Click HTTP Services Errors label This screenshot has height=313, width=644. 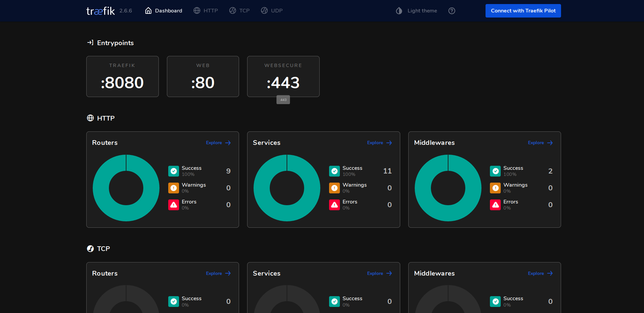(350, 202)
